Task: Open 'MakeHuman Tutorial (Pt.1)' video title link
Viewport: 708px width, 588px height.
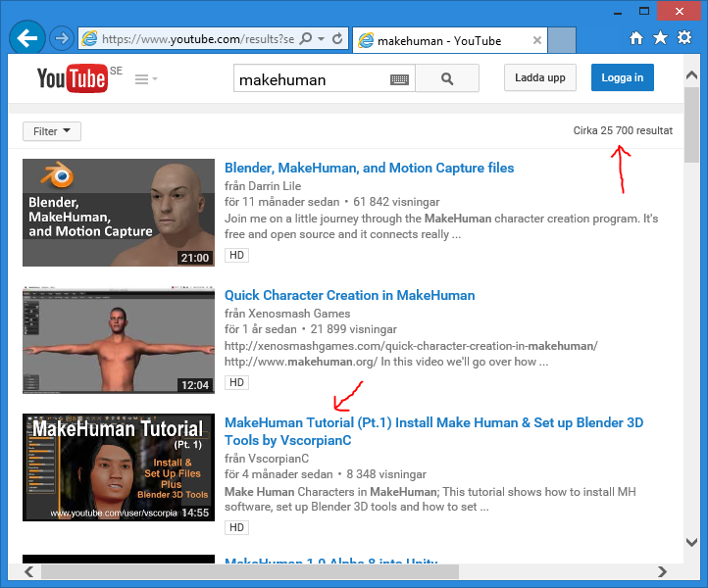Action: (x=434, y=431)
